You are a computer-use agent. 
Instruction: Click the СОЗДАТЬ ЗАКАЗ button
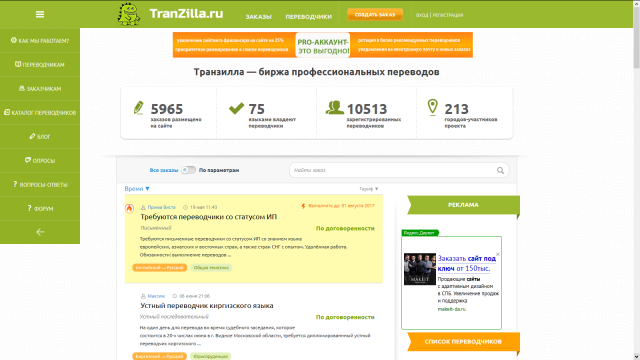[375, 14]
